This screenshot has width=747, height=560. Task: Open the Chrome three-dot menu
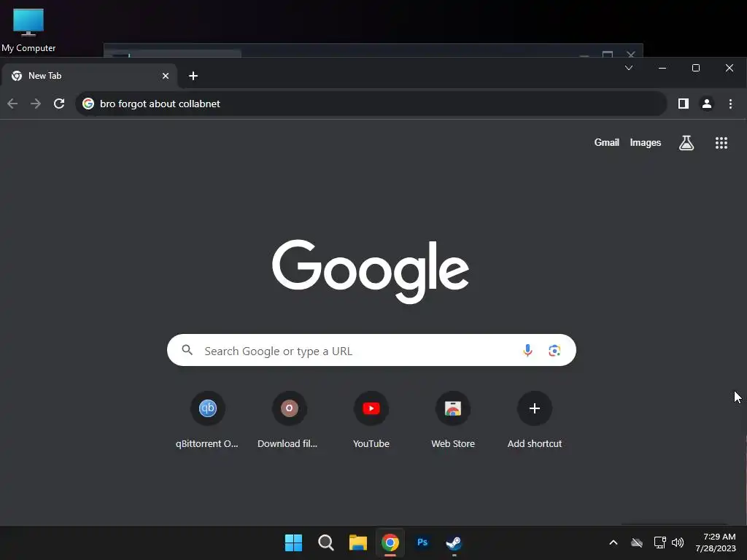730,104
